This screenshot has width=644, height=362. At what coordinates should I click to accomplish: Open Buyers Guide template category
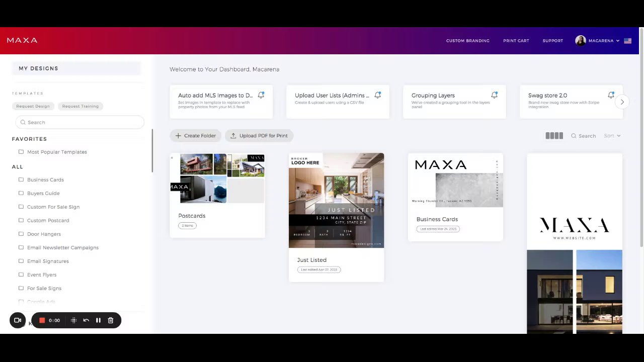(43, 193)
